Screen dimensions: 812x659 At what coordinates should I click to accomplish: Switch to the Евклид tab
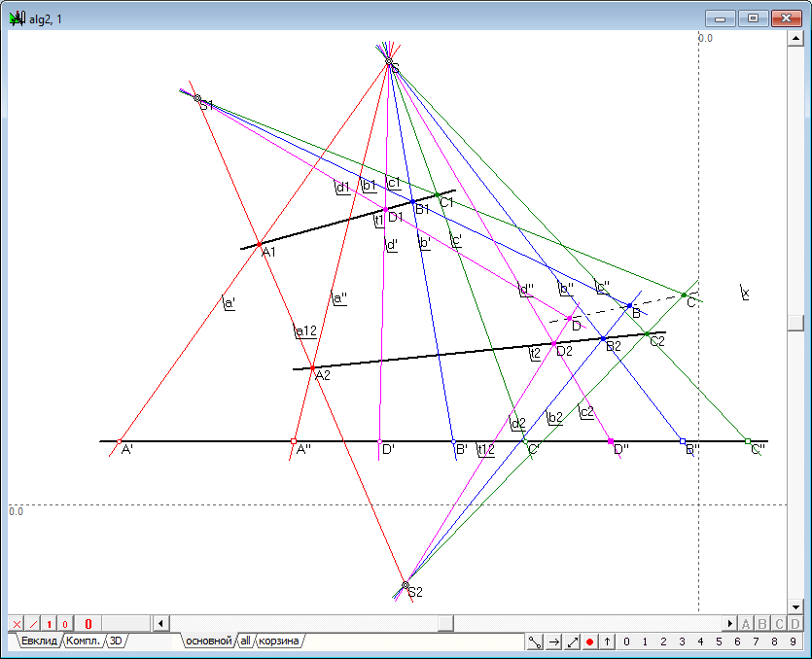[39, 641]
